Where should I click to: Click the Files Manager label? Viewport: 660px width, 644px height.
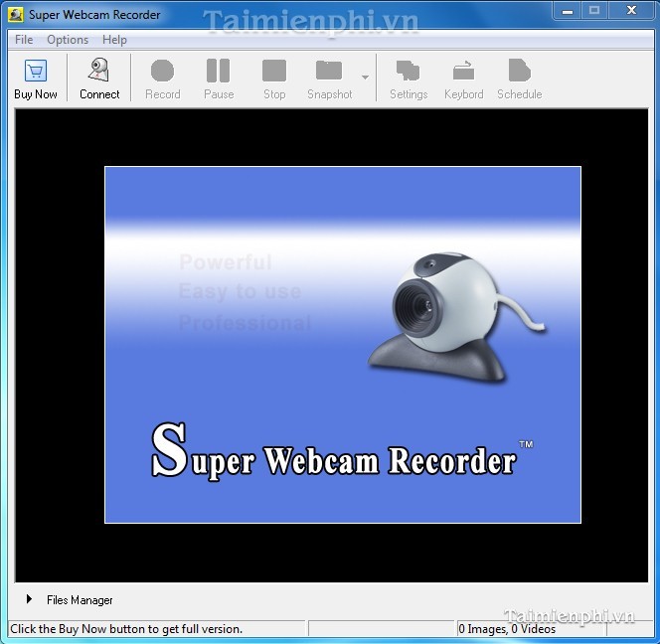pos(80,600)
